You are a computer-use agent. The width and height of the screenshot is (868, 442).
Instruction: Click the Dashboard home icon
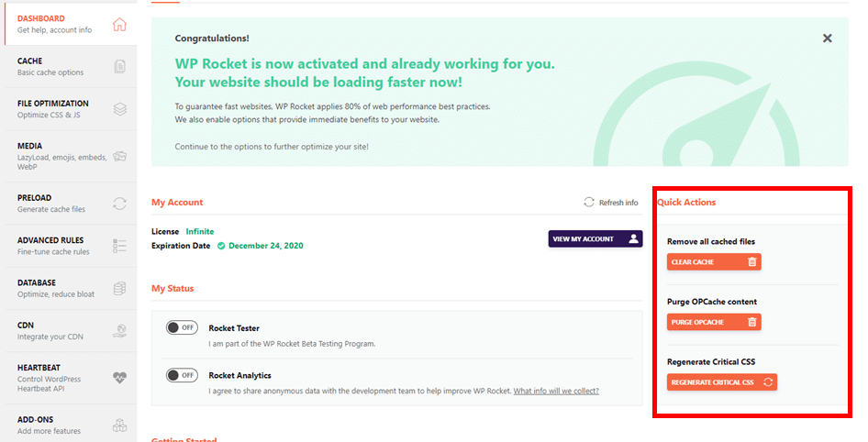point(119,24)
